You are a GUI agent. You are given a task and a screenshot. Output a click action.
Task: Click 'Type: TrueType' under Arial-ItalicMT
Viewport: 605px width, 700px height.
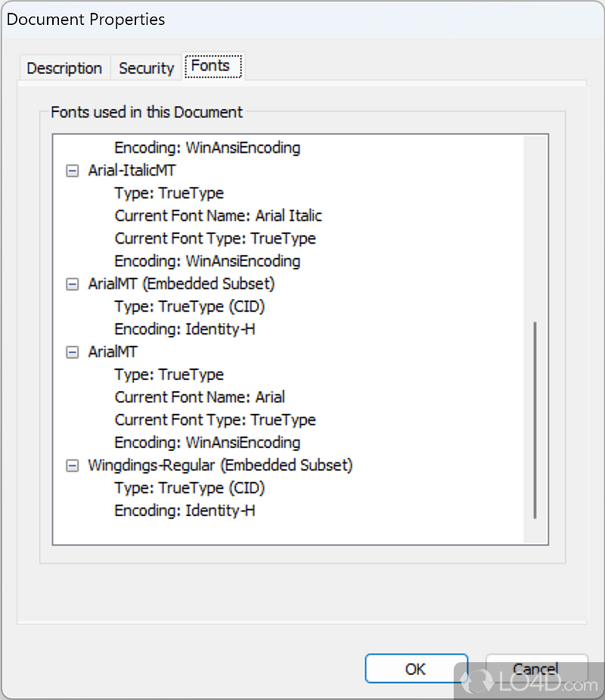tap(169, 193)
